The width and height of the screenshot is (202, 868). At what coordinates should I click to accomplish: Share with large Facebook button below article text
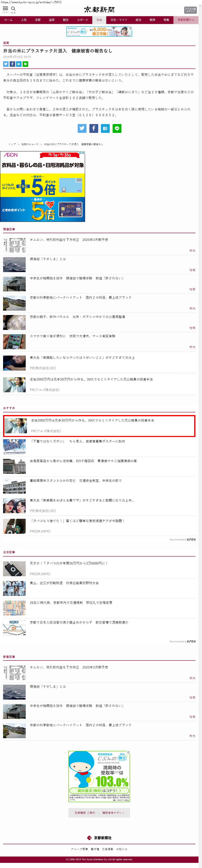(x=93, y=128)
